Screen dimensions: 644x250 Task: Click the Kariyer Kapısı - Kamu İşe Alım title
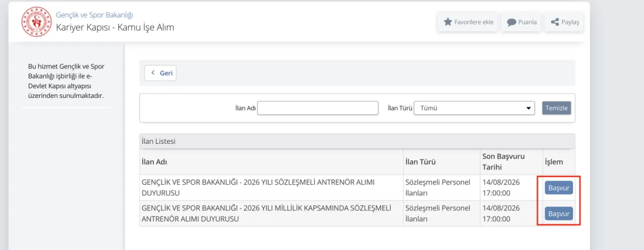pos(115,28)
